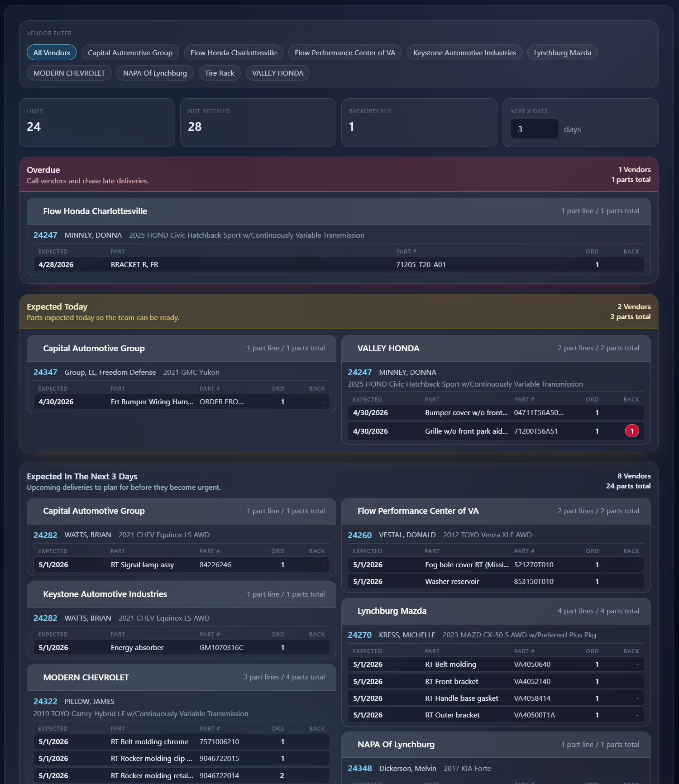Select the RT Belt molding row VA4050640

click(496, 664)
